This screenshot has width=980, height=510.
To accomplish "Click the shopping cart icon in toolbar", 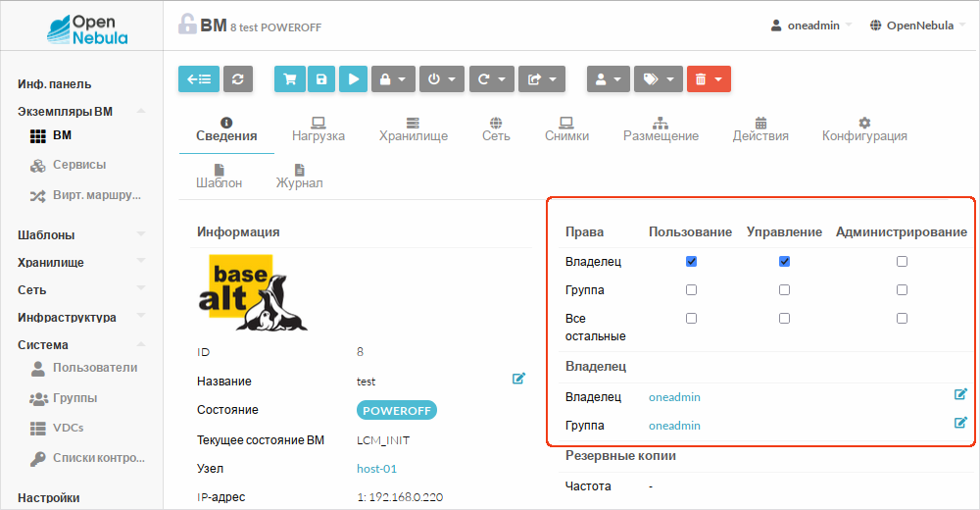I will (289, 79).
